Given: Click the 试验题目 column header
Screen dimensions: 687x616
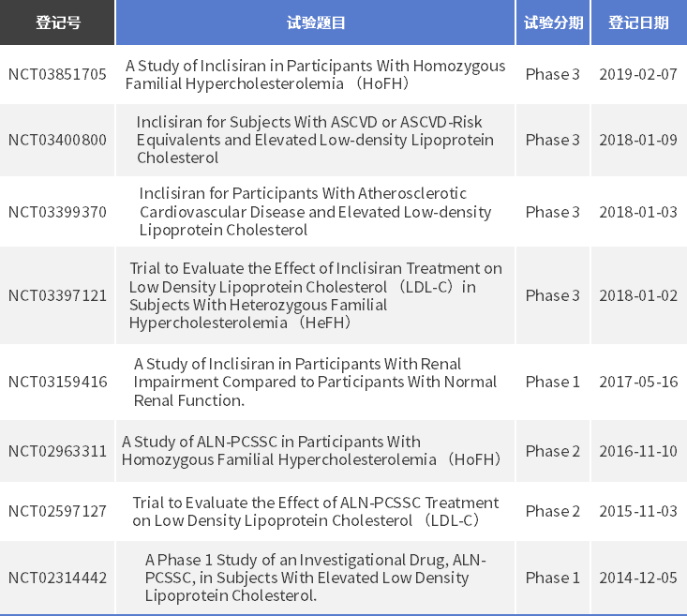Looking at the screenshot, I should point(316,23).
